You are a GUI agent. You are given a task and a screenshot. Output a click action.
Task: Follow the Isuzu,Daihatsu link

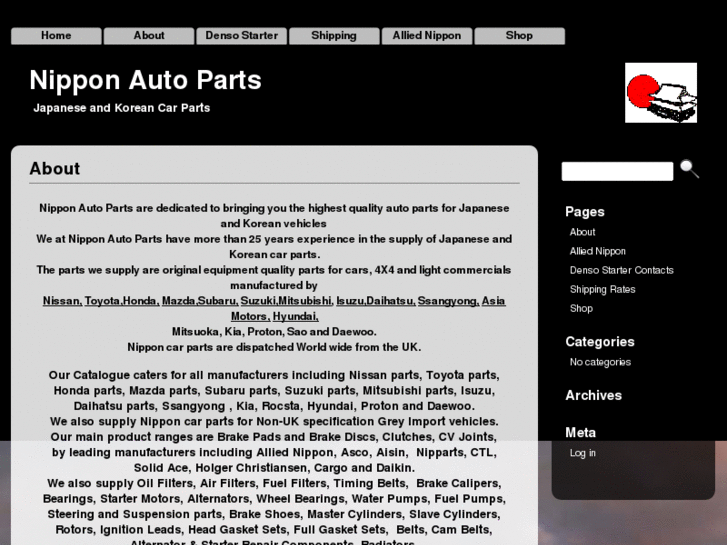point(376,301)
